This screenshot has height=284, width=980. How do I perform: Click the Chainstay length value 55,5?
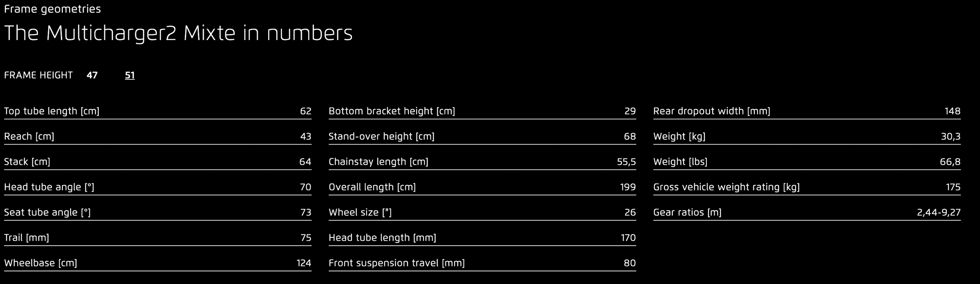626,162
